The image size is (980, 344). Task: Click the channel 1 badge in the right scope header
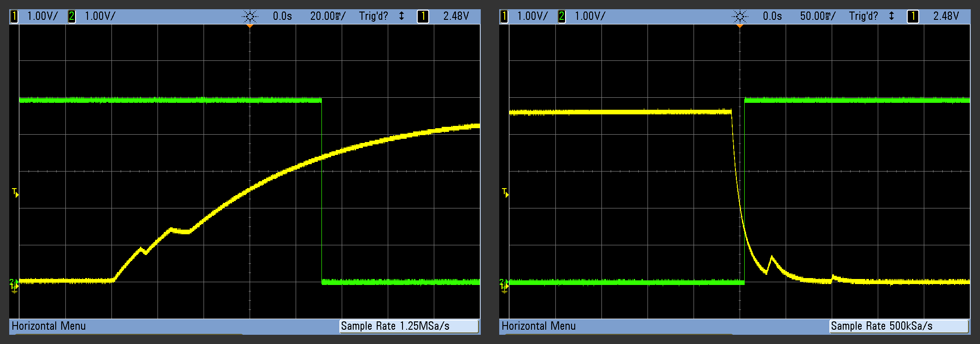(504, 17)
